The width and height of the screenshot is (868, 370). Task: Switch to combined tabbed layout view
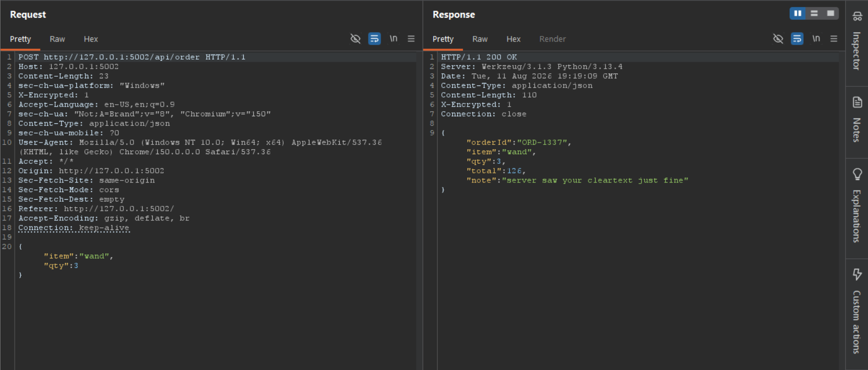[831, 14]
